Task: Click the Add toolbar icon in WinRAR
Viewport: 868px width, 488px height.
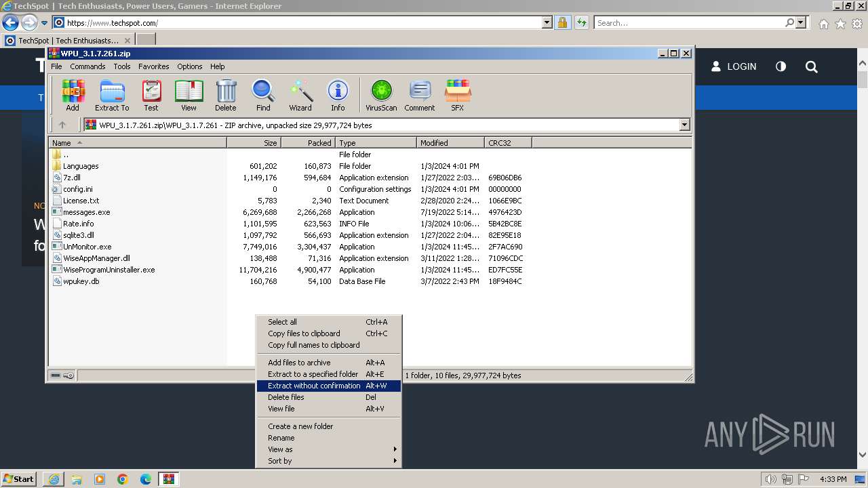Action: [73, 95]
